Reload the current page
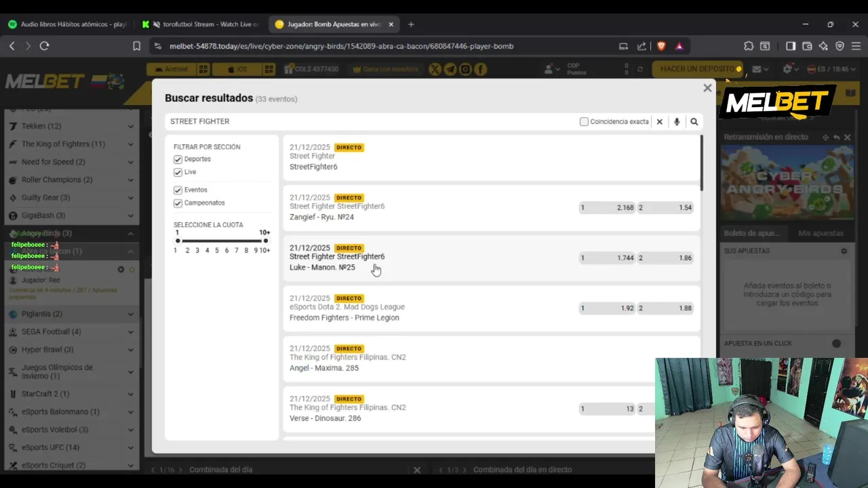The image size is (868, 488). [44, 46]
